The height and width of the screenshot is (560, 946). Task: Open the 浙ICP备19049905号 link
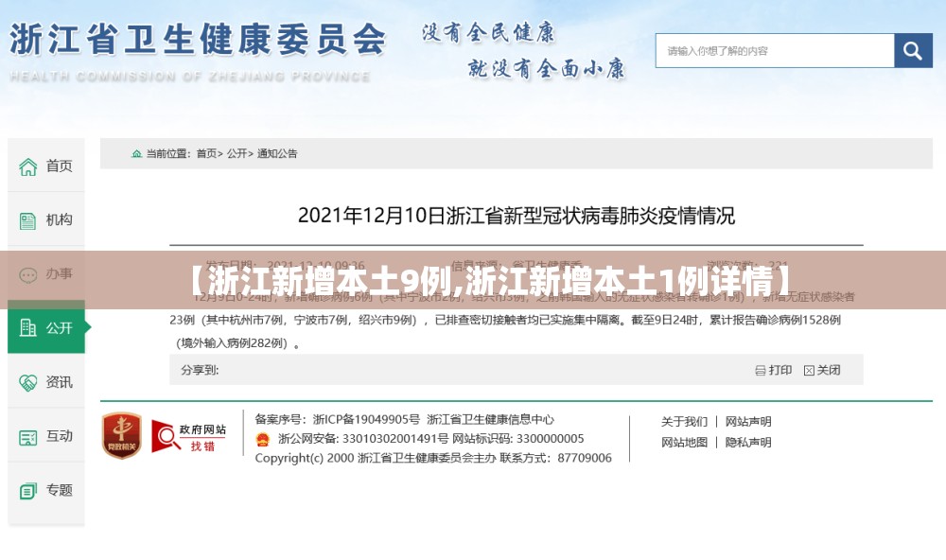tap(366, 419)
